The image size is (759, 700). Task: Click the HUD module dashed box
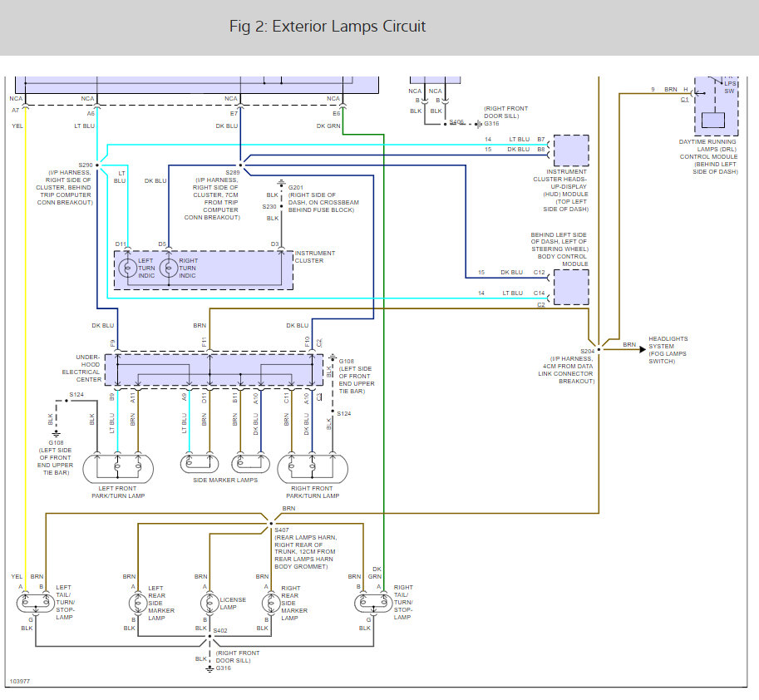pyautogui.click(x=571, y=150)
